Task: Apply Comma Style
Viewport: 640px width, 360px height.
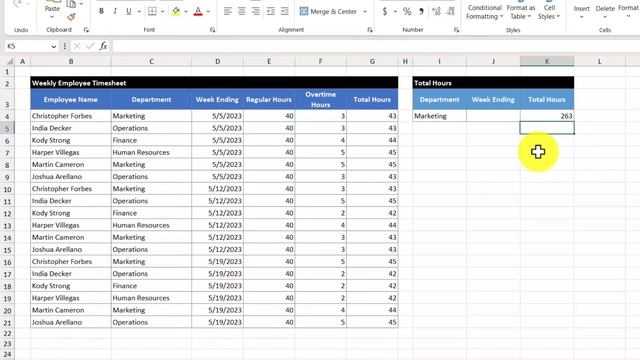Action: (421, 11)
